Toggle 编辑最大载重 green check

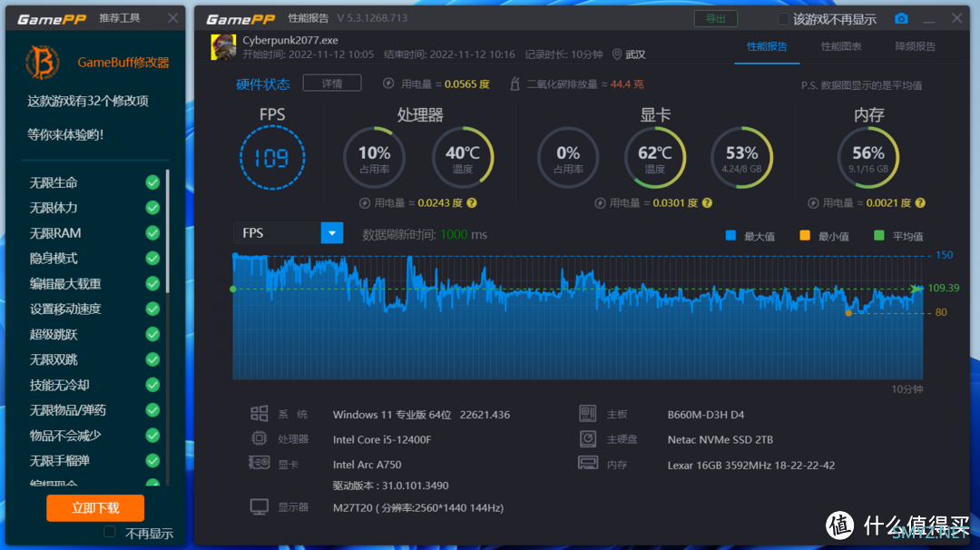(152, 284)
